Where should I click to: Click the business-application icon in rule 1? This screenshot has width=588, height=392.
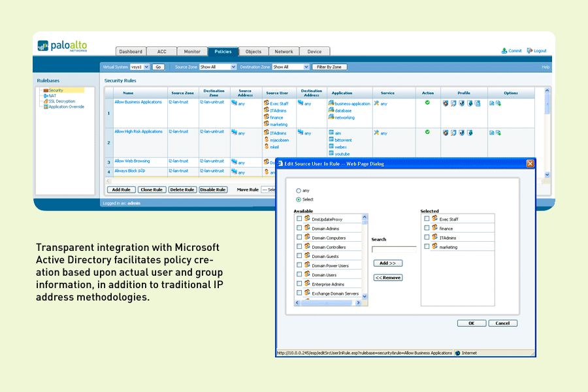(x=331, y=103)
